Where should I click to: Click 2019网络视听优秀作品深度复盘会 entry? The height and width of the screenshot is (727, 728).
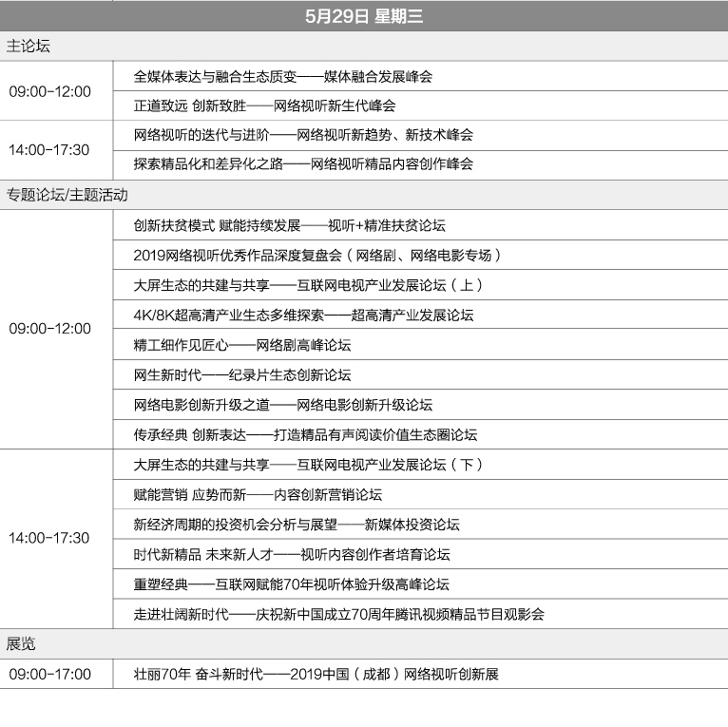pos(317,255)
